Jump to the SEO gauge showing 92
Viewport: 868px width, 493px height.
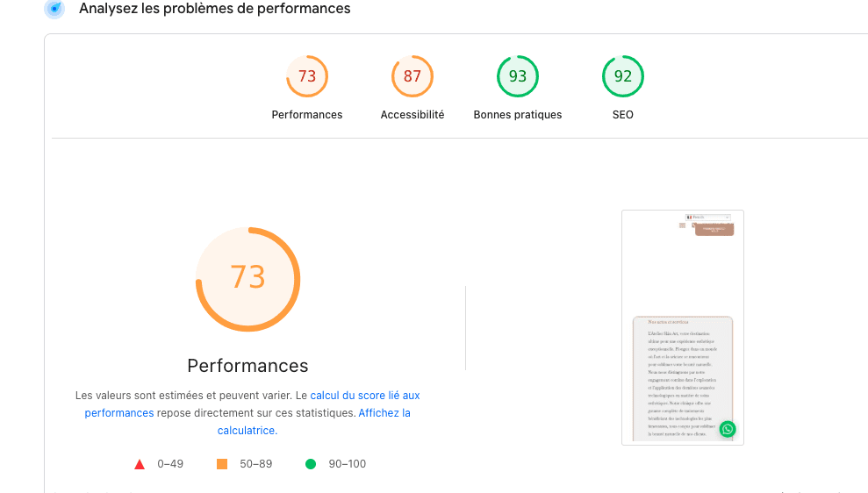coord(623,76)
